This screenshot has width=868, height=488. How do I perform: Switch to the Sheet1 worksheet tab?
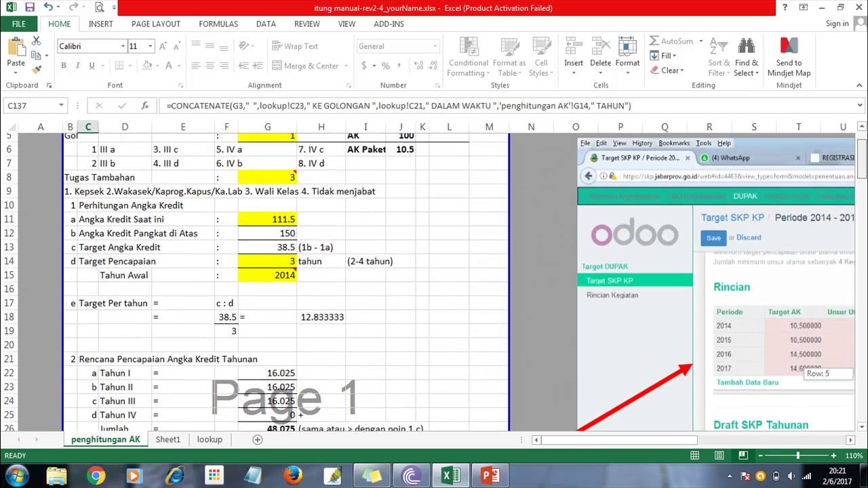pos(167,439)
